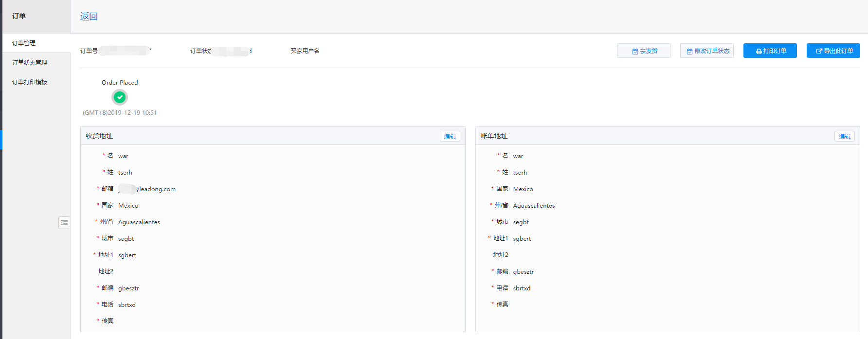Open 修改订单状态 to change order status
Screen dimensions: 868x339
pos(706,51)
